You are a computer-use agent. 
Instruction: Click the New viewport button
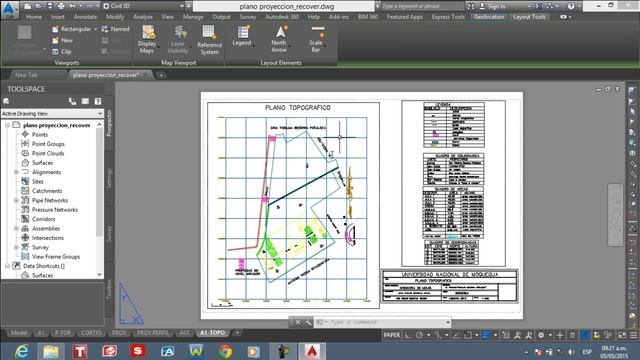(x=62, y=40)
